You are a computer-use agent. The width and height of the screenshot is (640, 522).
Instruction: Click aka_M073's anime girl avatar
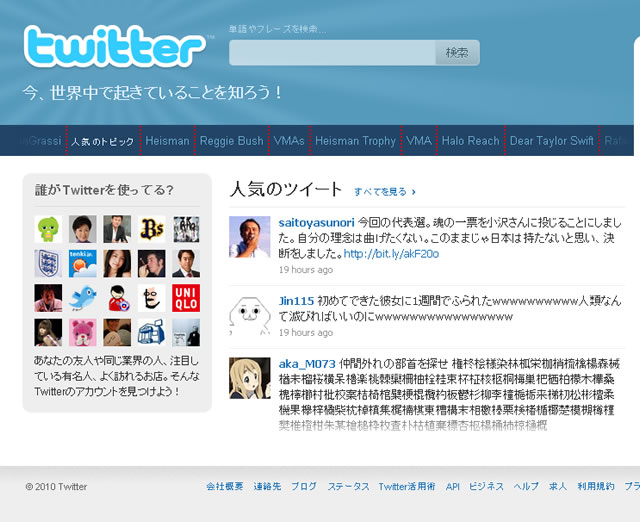tap(249, 378)
